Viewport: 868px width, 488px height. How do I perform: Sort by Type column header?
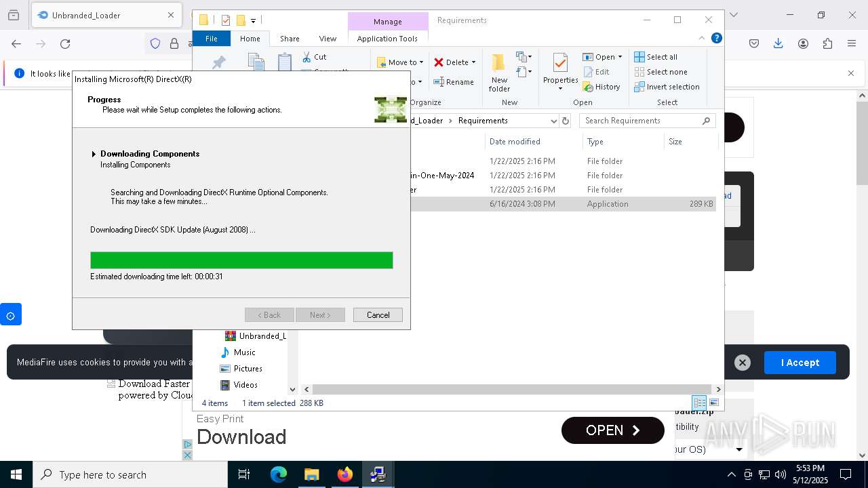pyautogui.click(x=623, y=142)
